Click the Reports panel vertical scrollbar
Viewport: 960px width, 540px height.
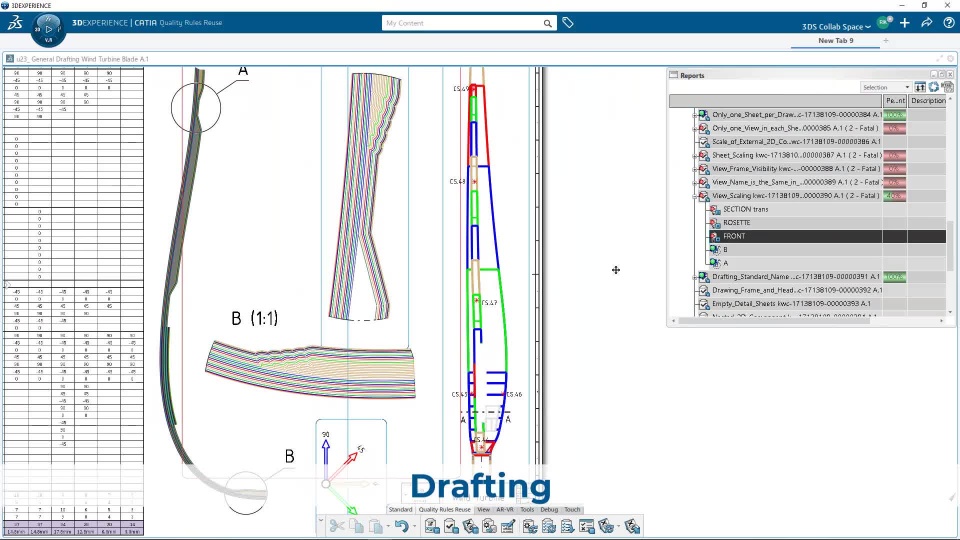[950, 245]
